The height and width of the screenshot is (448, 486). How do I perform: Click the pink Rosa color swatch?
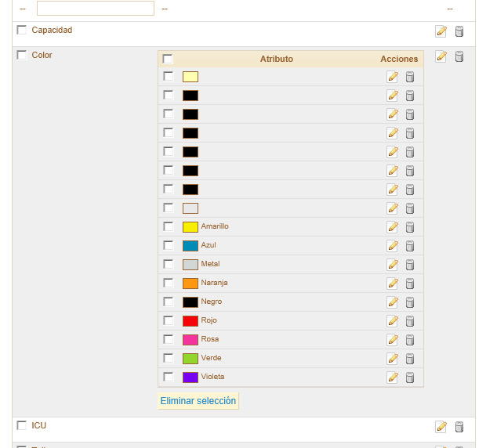(x=190, y=340)
